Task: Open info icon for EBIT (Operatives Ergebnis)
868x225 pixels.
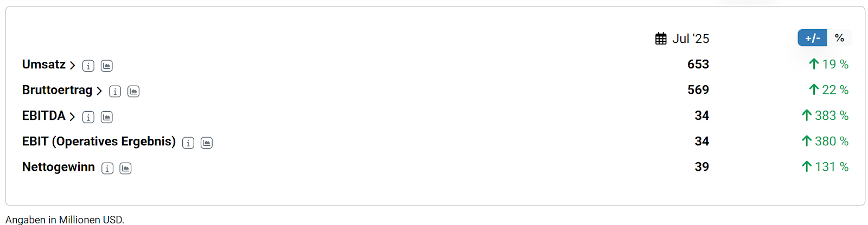Action: pyautogui.click(x=188, y=143)
